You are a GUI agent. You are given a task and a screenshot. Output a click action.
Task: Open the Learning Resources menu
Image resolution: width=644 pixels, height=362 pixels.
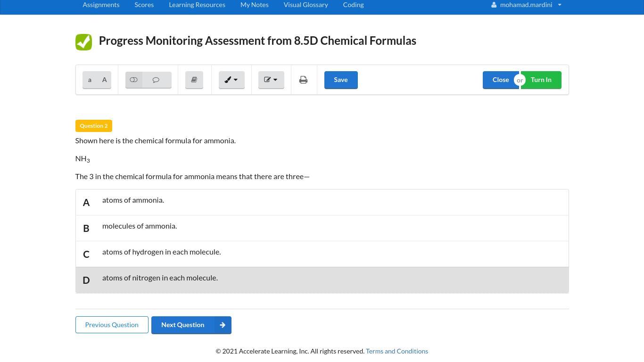click(197, 5)
